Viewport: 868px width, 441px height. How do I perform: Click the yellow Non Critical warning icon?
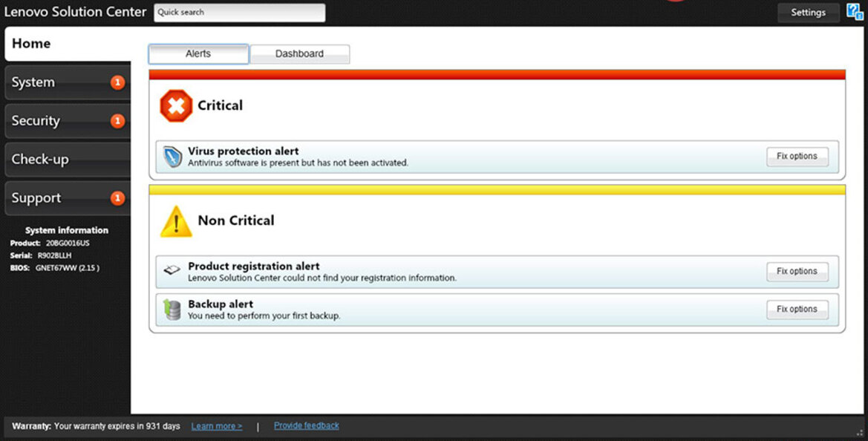coord(176,221)
